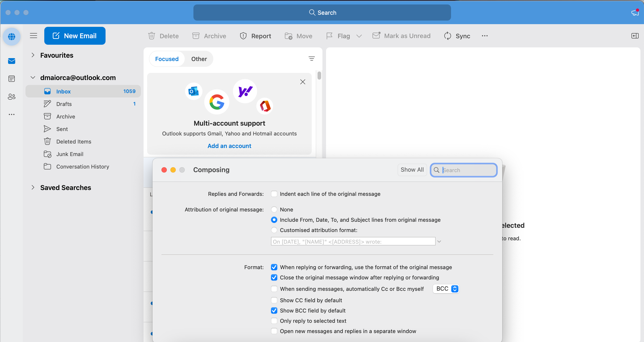The height and width of the screenshot is (342, 644).
Task: Report the message as junk
Action: point(255,36)
